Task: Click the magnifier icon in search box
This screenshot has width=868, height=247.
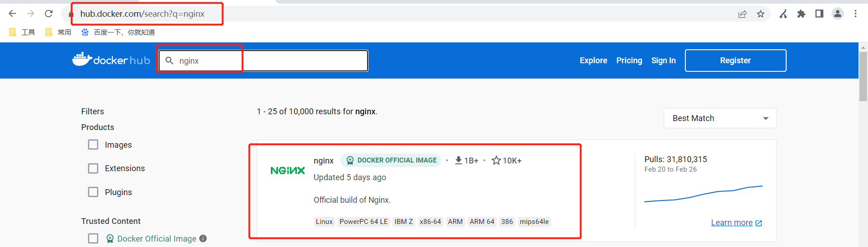Action: (x=169, y=61)
